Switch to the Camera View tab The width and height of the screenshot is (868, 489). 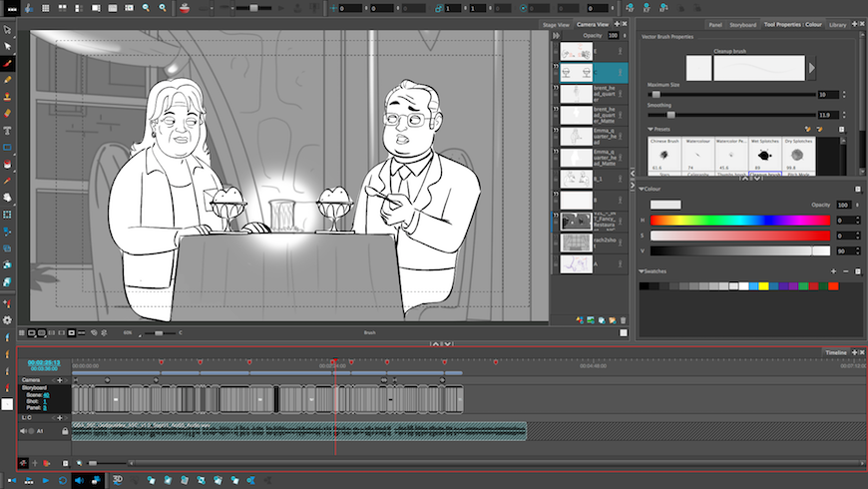click(x=593, y=24)
